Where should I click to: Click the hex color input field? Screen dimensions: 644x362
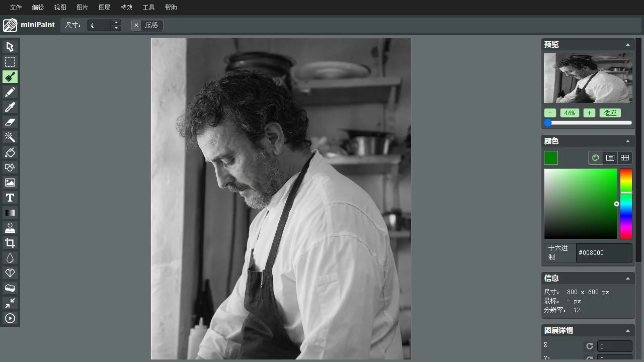click(x=604, y=253)
